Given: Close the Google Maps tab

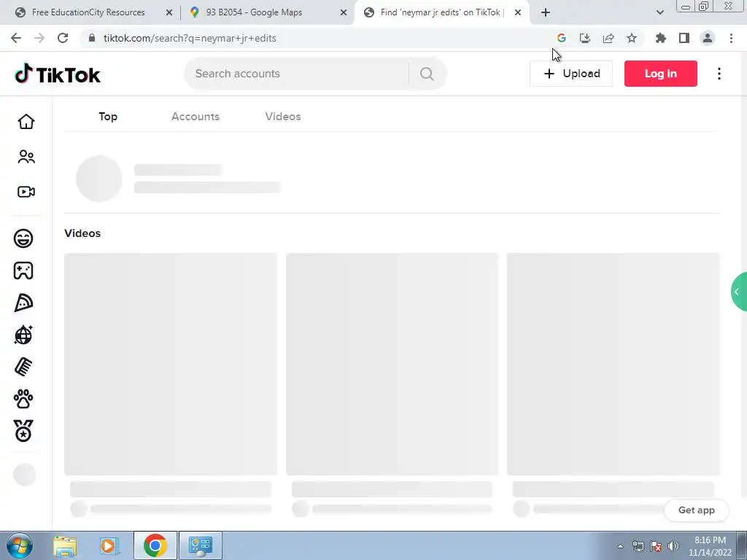Looking at the screenshot, I should [344, 12].
